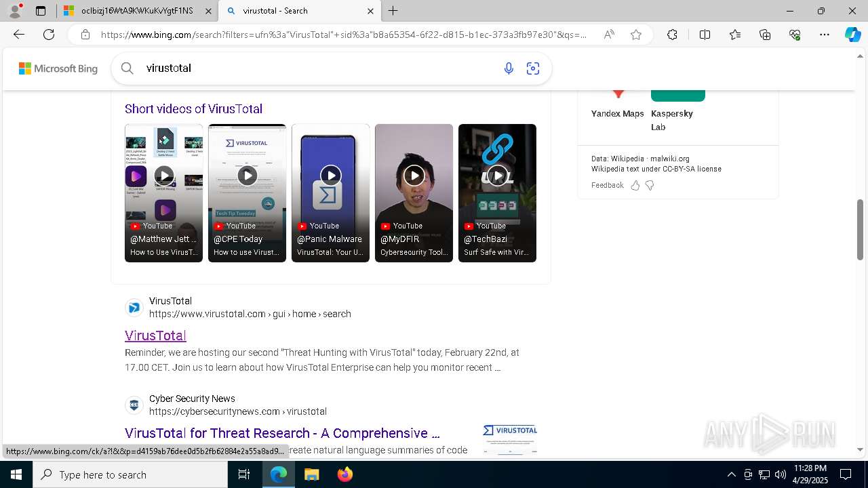Open the Windows Start menu

tap(16, 474)
